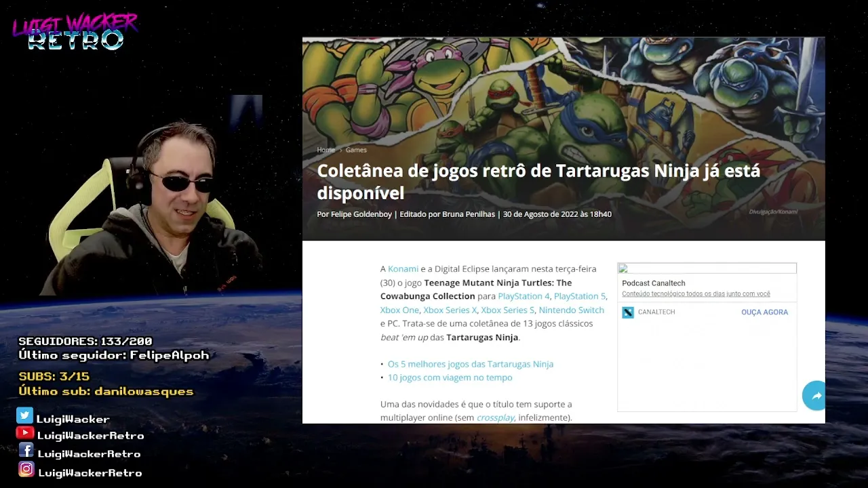868x488 pixels.
Task: Open the PlayStation 5 link
Action: 580,296
